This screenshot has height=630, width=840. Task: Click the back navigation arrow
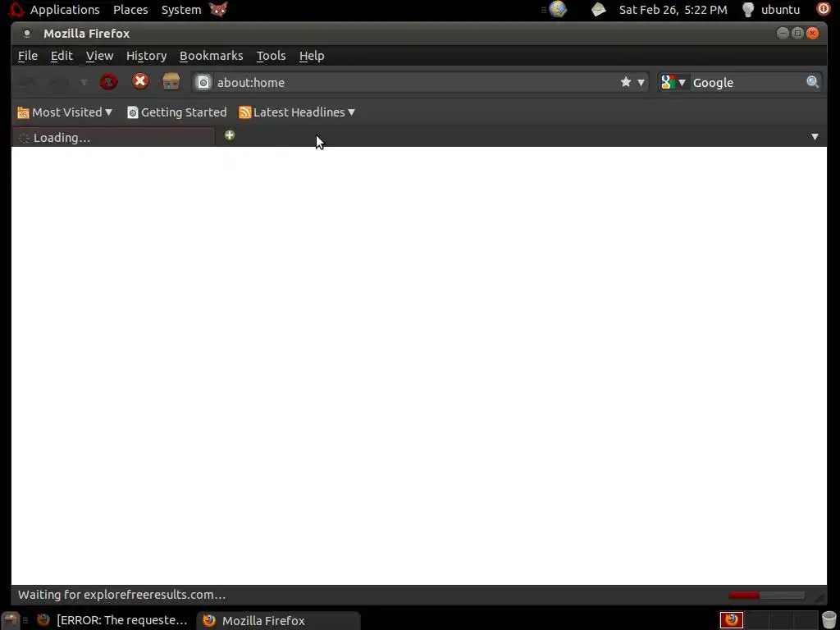click(27, 82)
